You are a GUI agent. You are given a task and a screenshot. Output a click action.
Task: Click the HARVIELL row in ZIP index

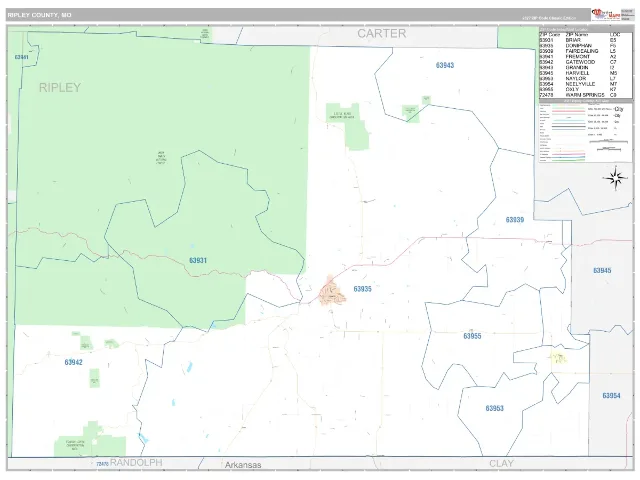pos(579,73)
